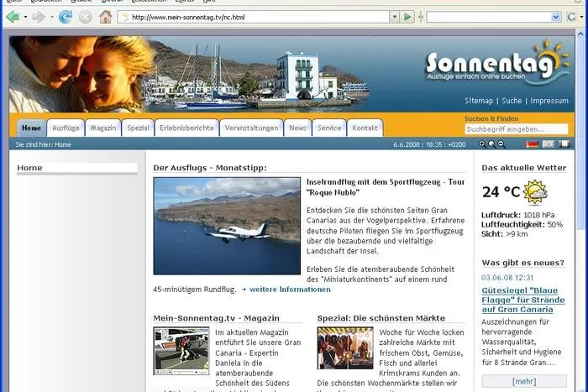The image size is (588, 392).
Task: Click the 'Das aktuelle Wetter' heading
Action: click(x=524, y=168)
